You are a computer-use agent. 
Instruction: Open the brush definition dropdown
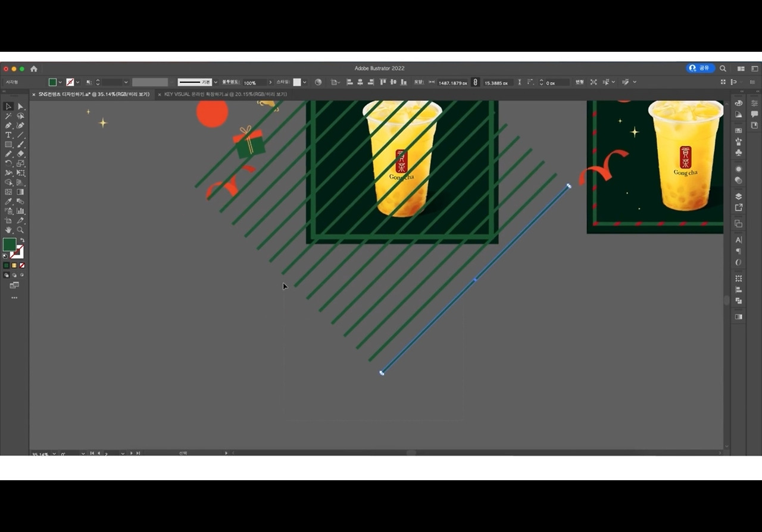[216, 82]
